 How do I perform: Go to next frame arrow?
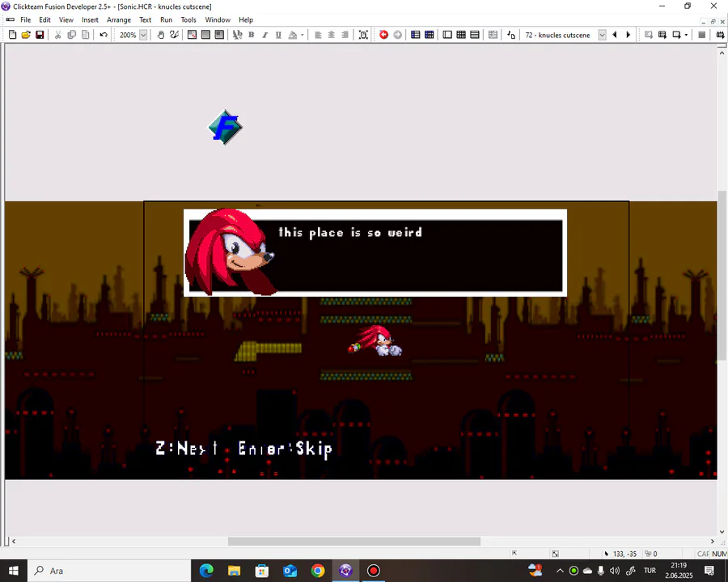tap(629, 35)
